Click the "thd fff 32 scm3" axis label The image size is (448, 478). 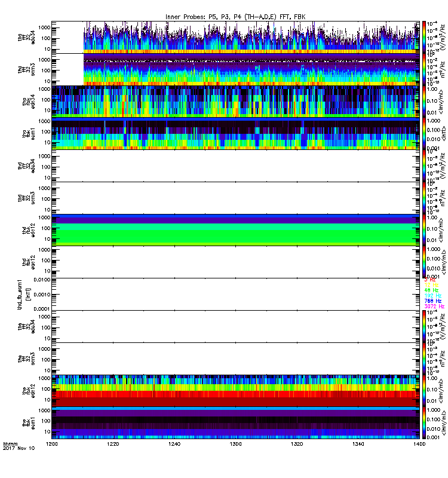[x=26, y=198]
